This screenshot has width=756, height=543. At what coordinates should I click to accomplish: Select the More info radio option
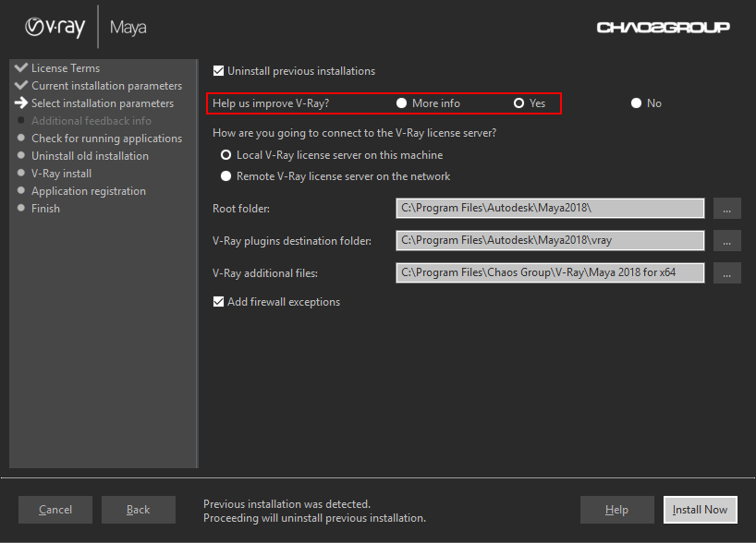click(401, 103)
